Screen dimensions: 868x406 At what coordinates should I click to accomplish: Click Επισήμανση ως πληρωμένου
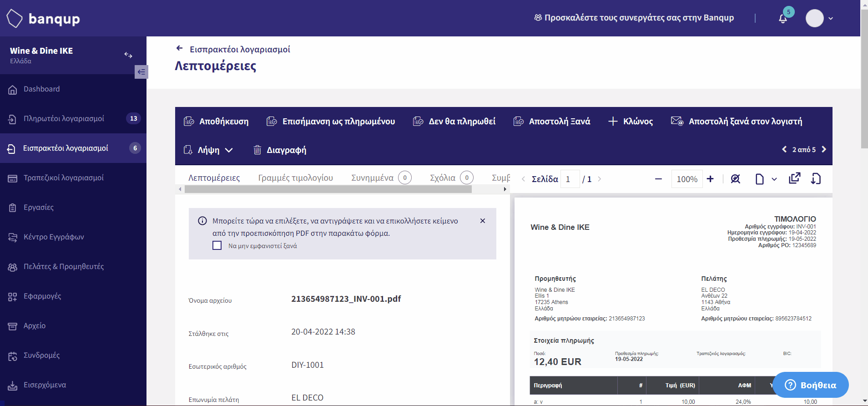(331, 122)
